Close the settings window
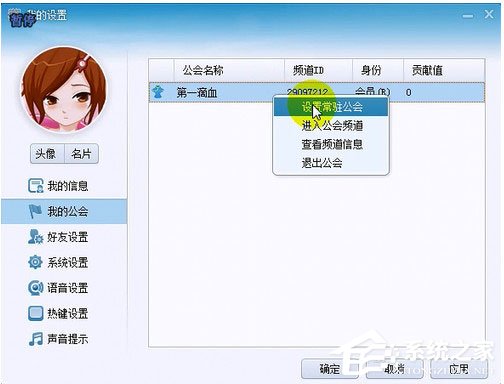Image resolution: width=504 pixels, height=384 pixels. [489, 14]
